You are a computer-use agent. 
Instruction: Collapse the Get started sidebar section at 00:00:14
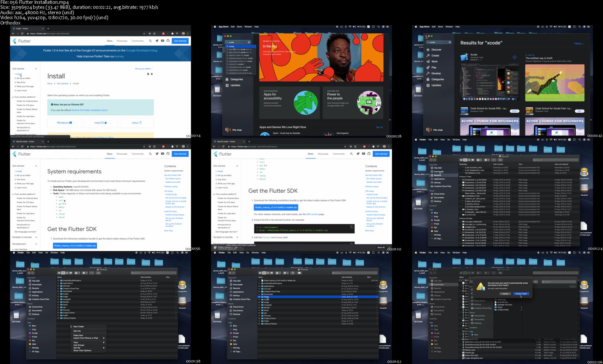(36, 69)
